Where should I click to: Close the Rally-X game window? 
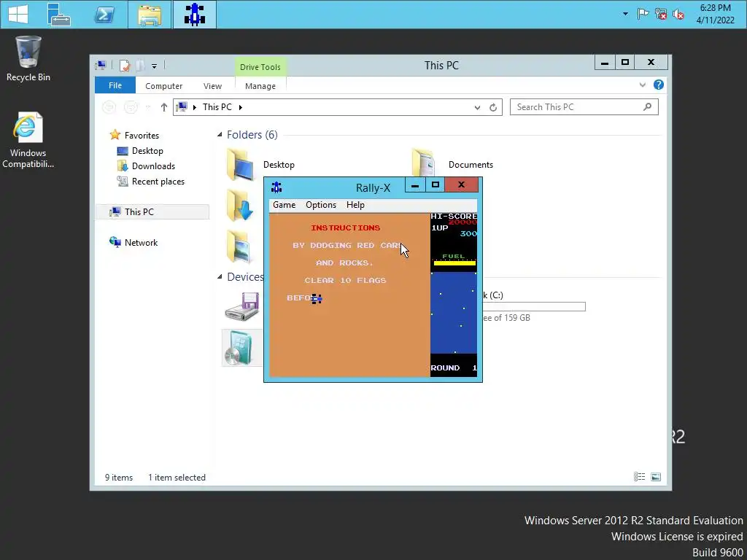pos(461,184)
